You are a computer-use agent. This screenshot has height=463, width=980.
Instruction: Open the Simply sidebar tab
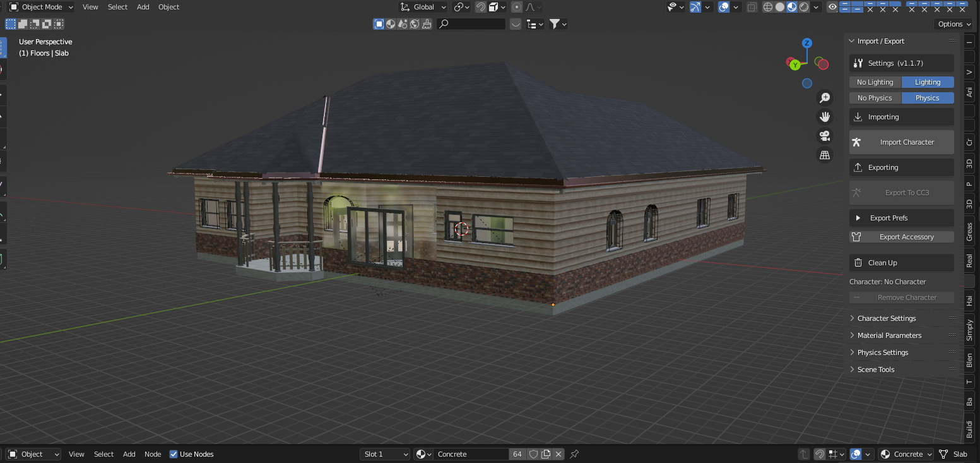click(x=970, y=330)
